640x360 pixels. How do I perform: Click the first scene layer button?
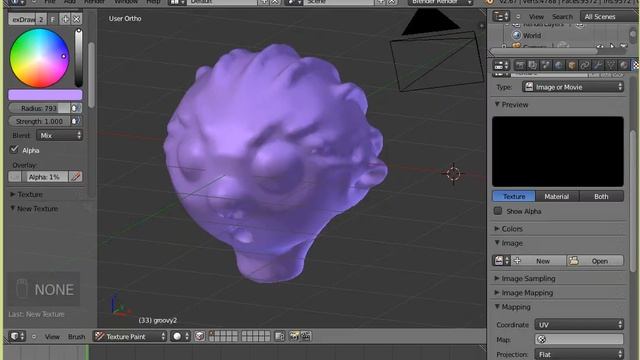click(212, 334)
